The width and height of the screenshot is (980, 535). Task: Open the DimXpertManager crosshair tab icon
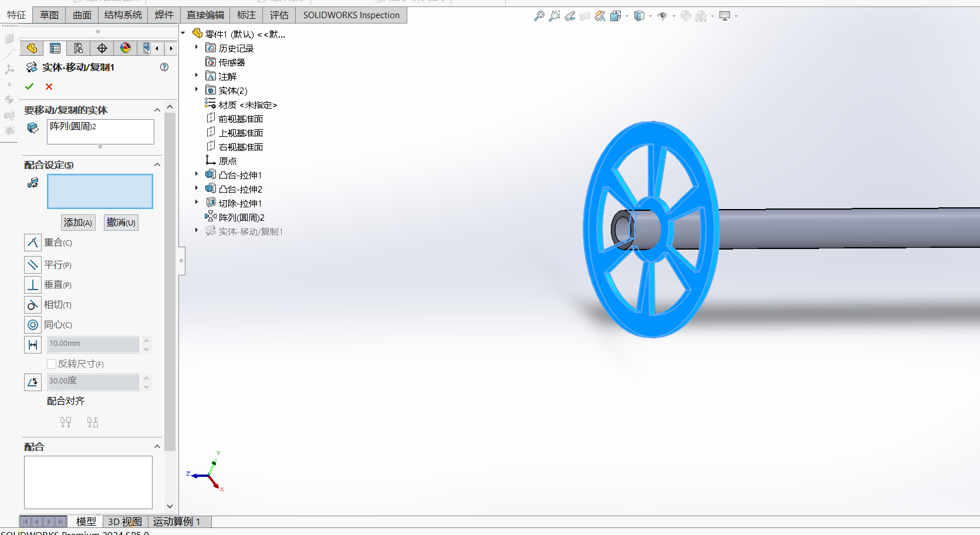pos(102,48)
